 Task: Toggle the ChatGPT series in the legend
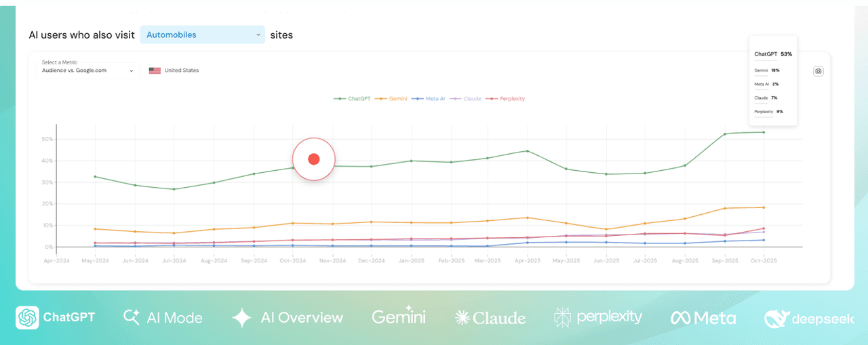coord(352,99)
